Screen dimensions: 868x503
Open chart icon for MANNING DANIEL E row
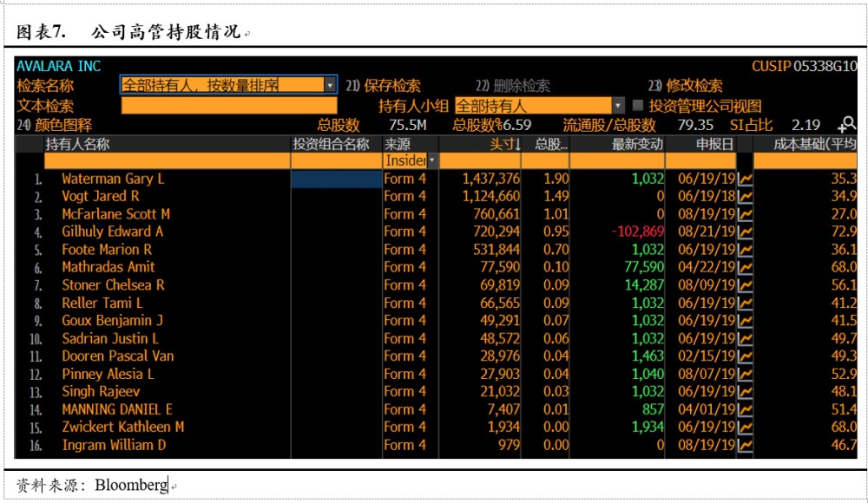(x=745, y=410)
